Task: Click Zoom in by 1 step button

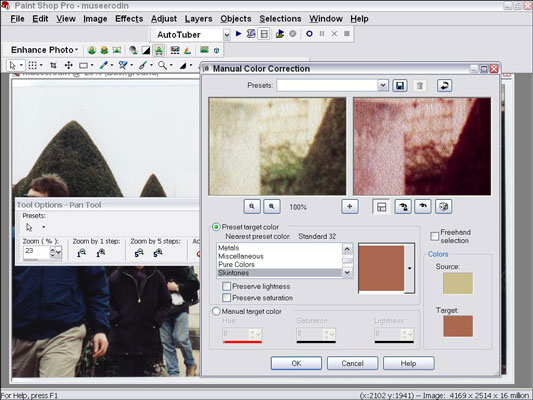Action: tap(100, 253)
